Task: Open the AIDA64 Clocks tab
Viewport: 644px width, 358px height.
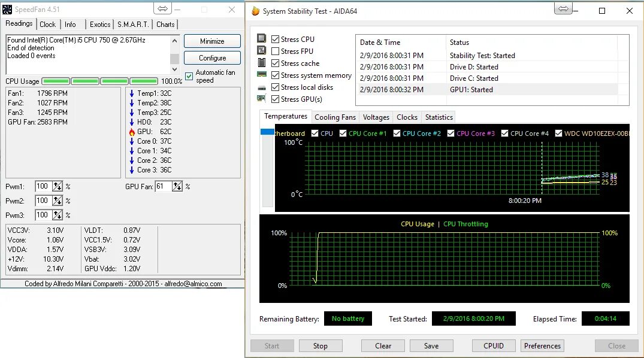Action: 407,117
